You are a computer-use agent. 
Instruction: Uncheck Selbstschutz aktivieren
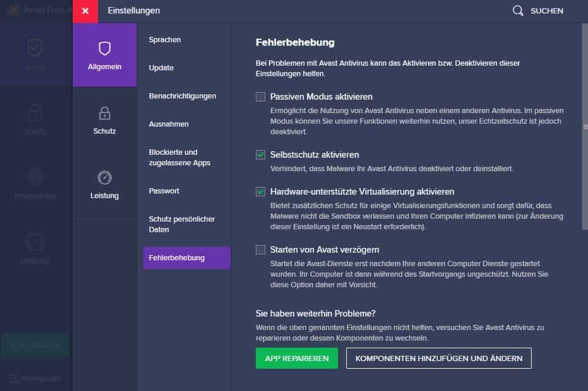[x=260, y=155]
